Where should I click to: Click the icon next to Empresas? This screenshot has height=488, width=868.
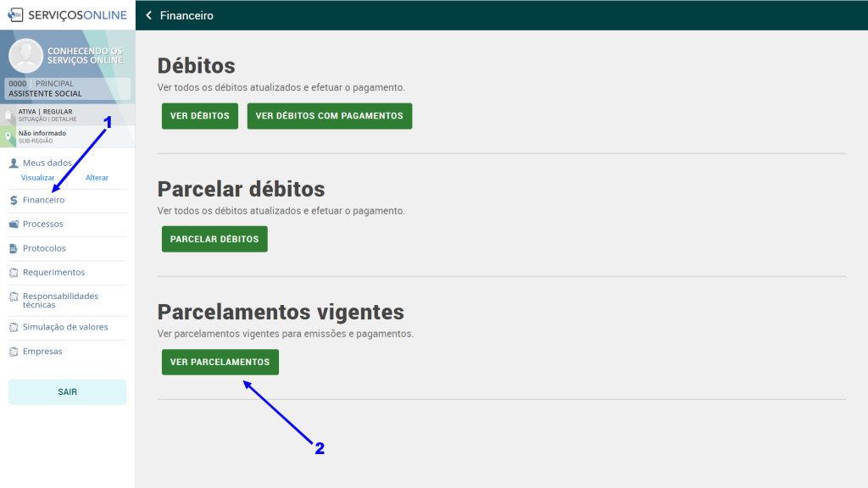point(14,352)
